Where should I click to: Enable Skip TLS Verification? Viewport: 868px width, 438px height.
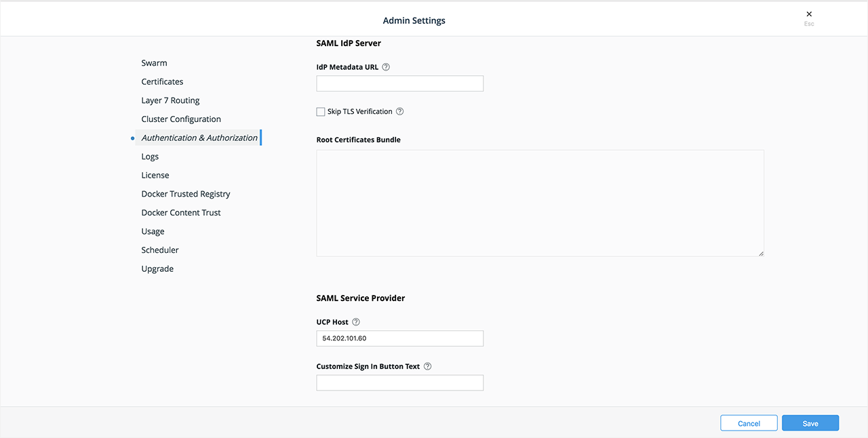pos(320,111)
